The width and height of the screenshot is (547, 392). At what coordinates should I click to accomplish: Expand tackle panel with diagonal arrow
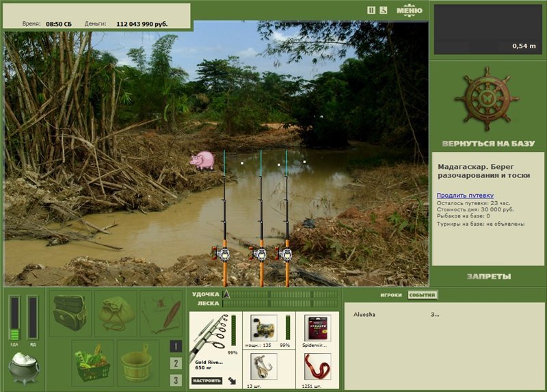[232, 381]
